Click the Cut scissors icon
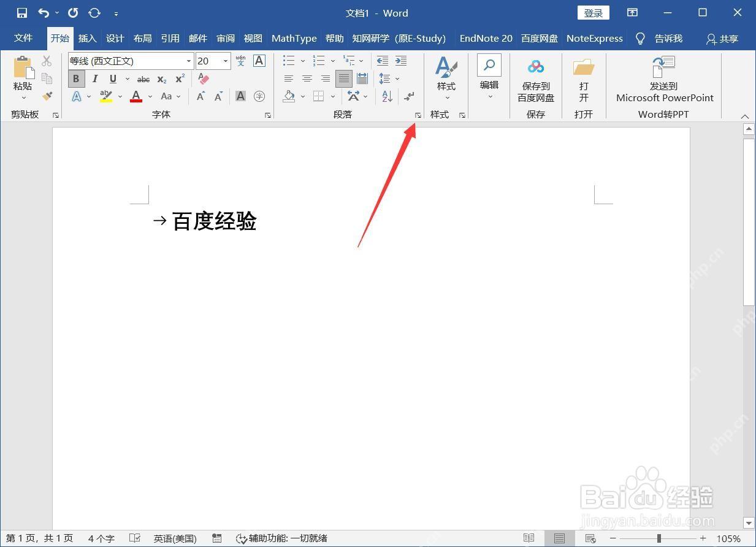Image resolution: width=756 pixels, height=547 pixels. (47, 61)
